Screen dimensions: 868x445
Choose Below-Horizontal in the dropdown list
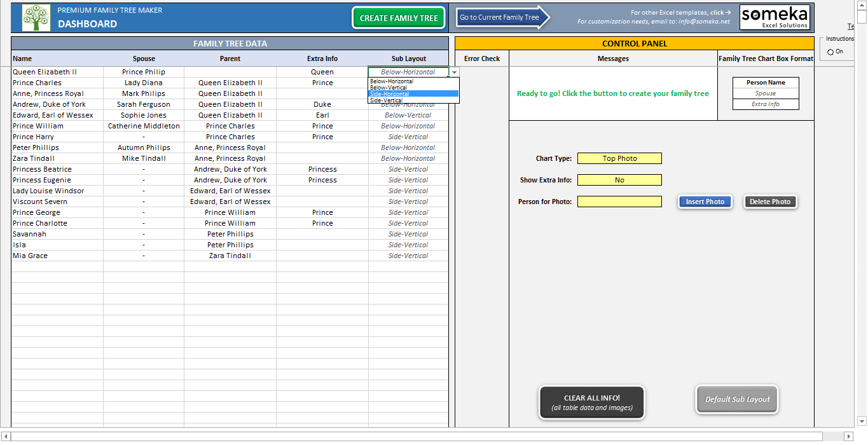pos(413,81)
